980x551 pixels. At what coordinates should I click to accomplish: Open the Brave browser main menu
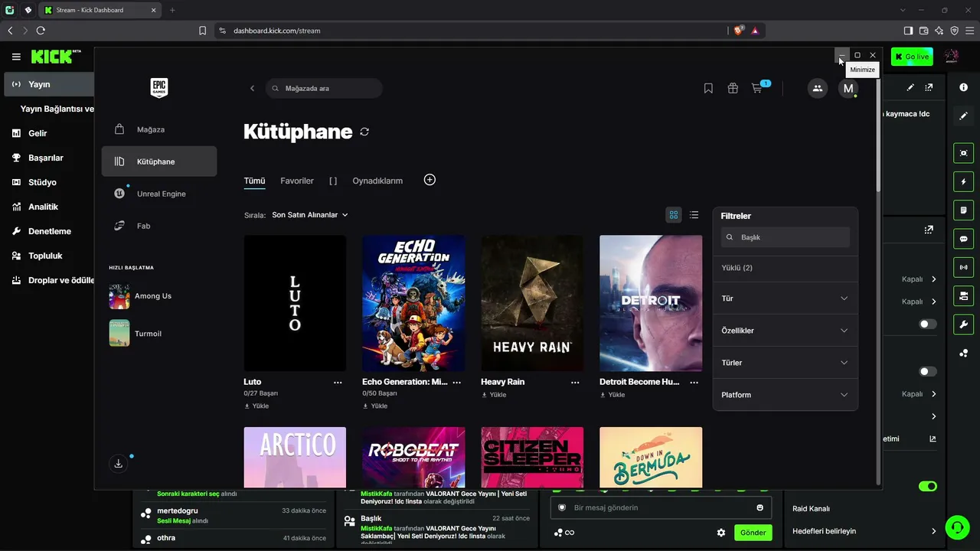coord(970,31)
